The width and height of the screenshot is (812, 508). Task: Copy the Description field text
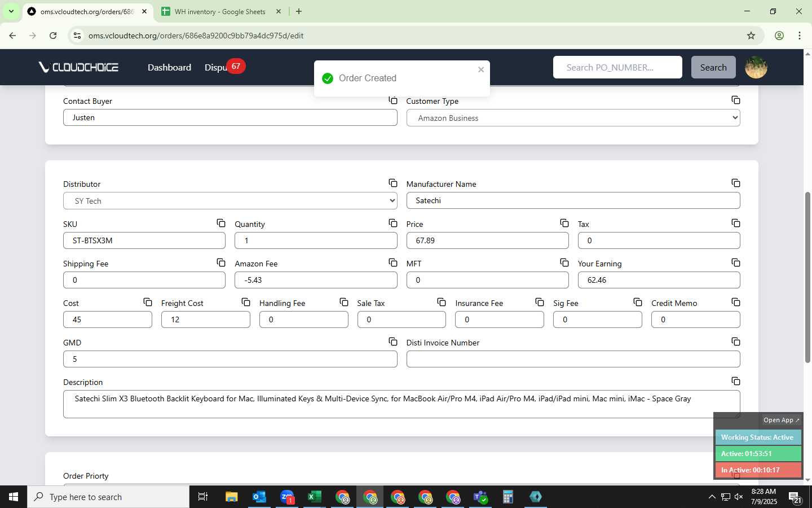point(736,381)
